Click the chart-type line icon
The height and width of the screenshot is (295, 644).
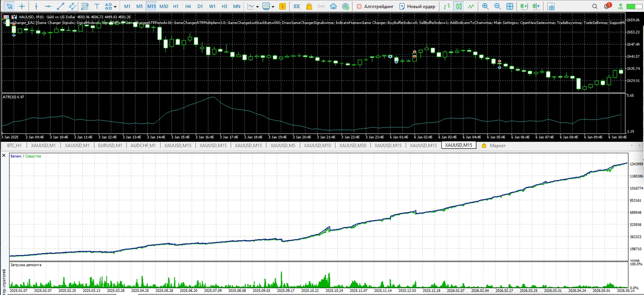point(251,6)
